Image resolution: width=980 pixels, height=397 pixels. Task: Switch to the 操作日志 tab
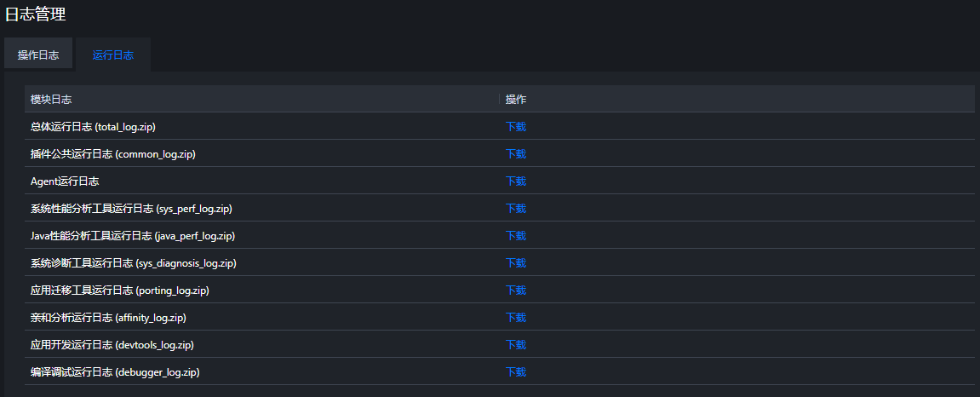click(x=38, y=55)
